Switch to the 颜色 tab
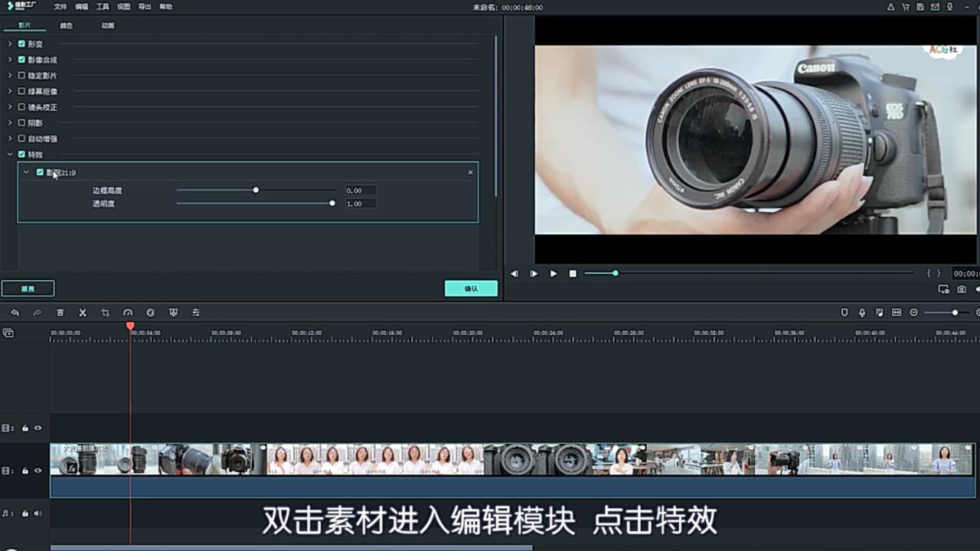Image resolution: width=980 pixels, height=551 pixels. click(67, 25)
